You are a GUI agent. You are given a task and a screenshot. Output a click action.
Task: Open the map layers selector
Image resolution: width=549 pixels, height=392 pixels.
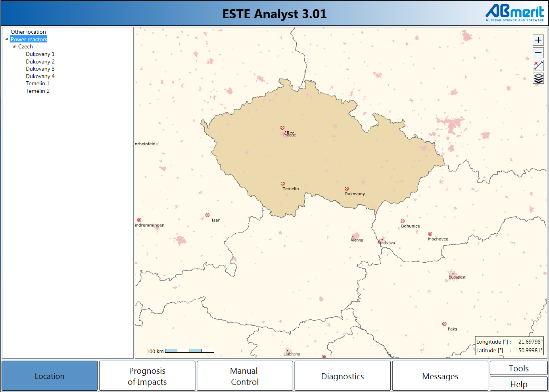coord(538,78)
